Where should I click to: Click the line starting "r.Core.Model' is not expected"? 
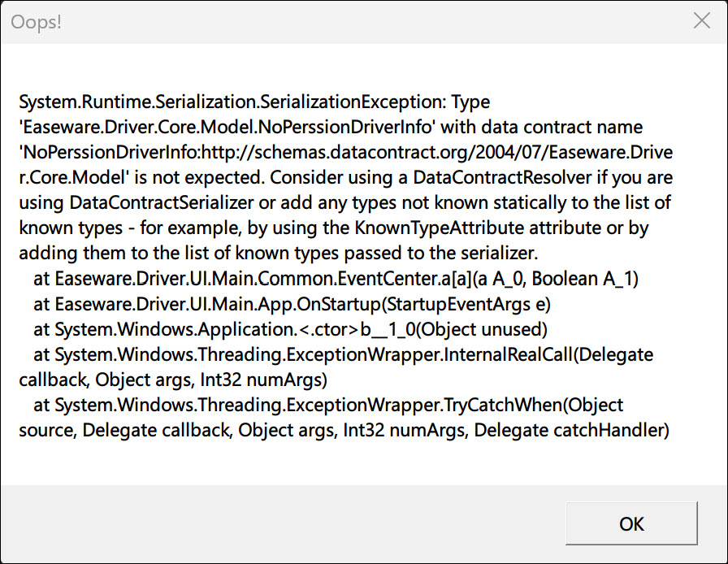pyautogui.click(x=333, y=177)
